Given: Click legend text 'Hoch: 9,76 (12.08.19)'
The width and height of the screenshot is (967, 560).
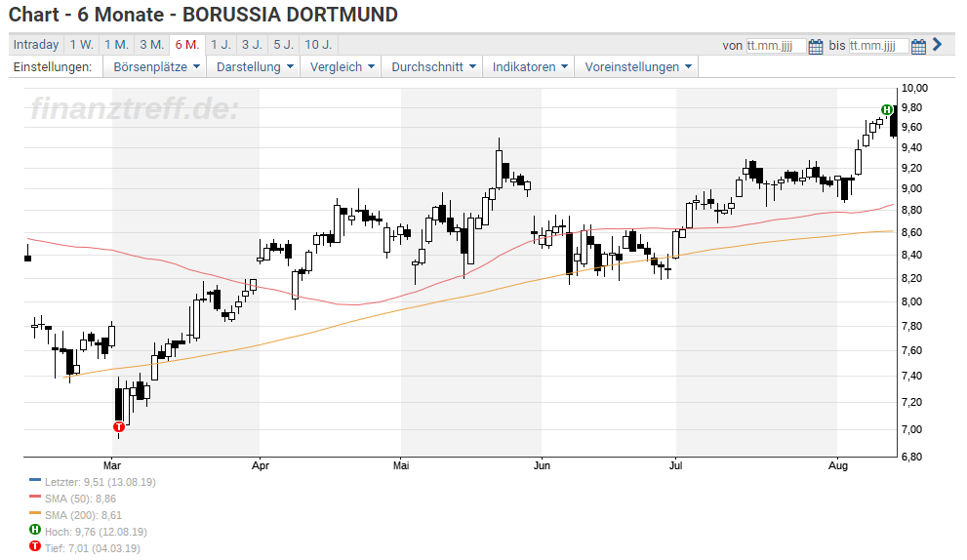Looking at the screenshot, I should click(x=96, y=532).
